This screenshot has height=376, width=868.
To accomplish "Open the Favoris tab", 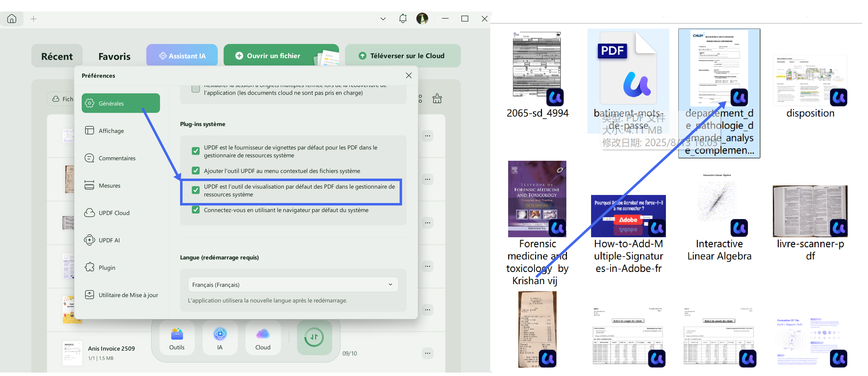I will [x=114, y=56].
